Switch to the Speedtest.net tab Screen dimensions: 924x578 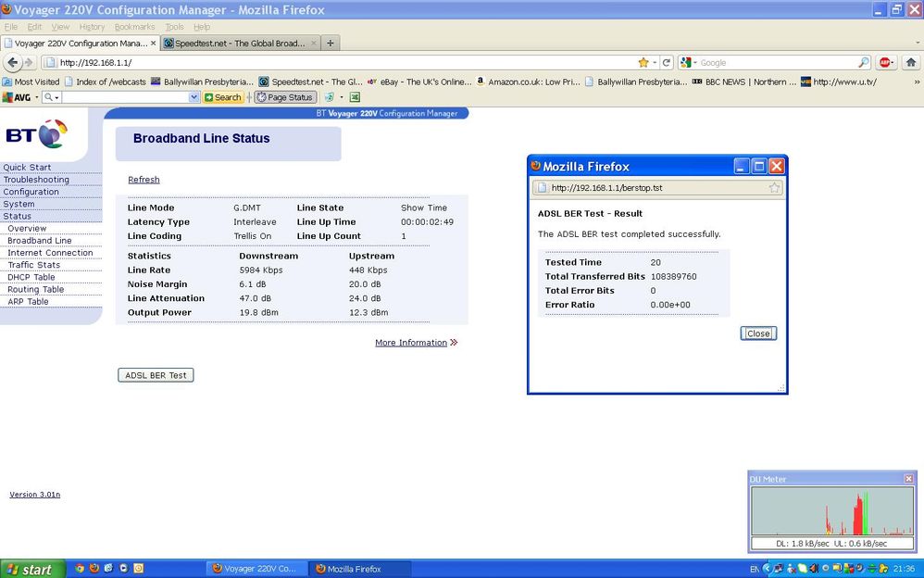[241, 43]
